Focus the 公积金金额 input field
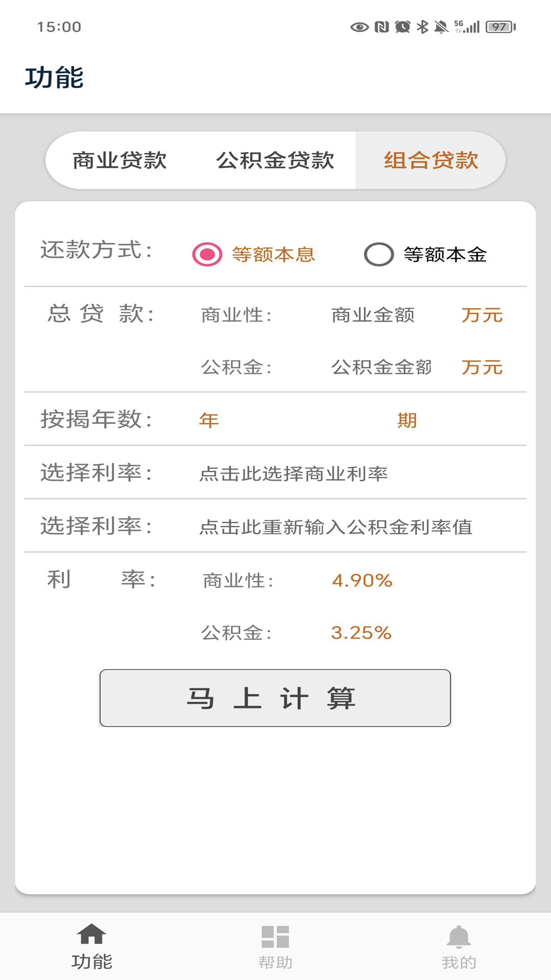Viewport: 551px width, 980px height. tap(381, 367)
